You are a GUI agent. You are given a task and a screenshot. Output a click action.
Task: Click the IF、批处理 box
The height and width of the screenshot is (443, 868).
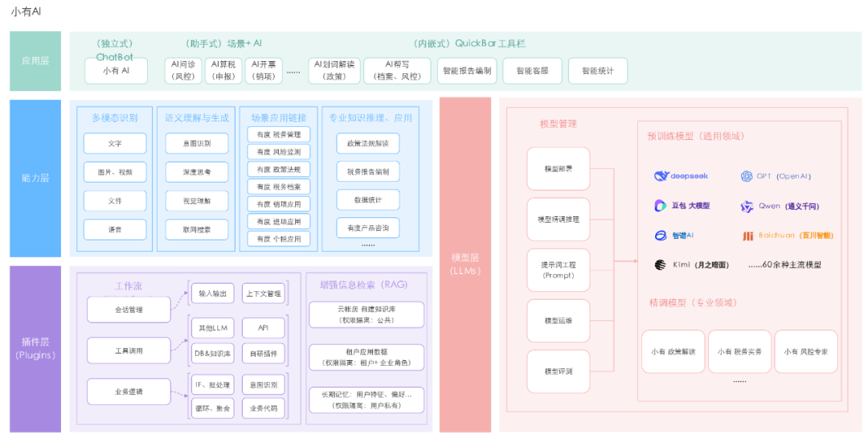[x=213, y=385]
